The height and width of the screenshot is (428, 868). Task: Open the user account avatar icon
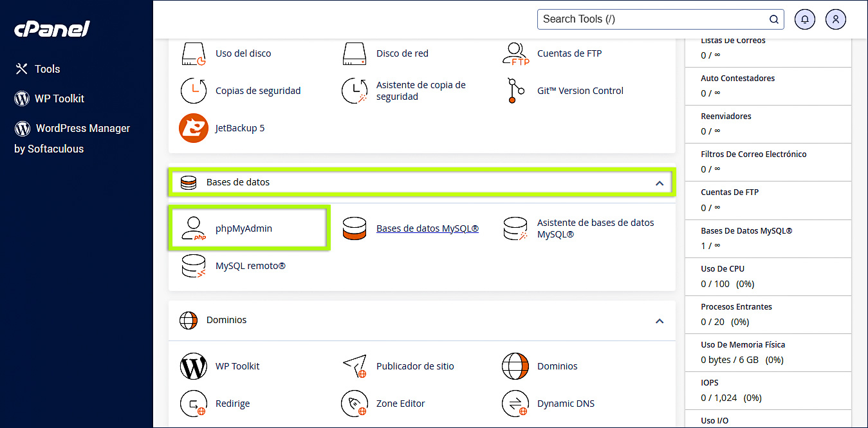(x=836, y=19)
